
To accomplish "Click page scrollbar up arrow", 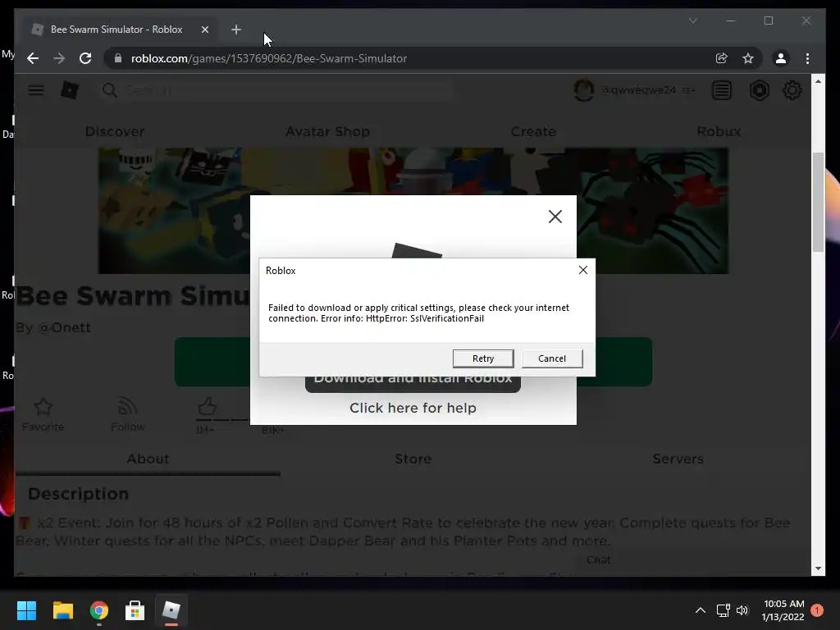I will 818,81.
